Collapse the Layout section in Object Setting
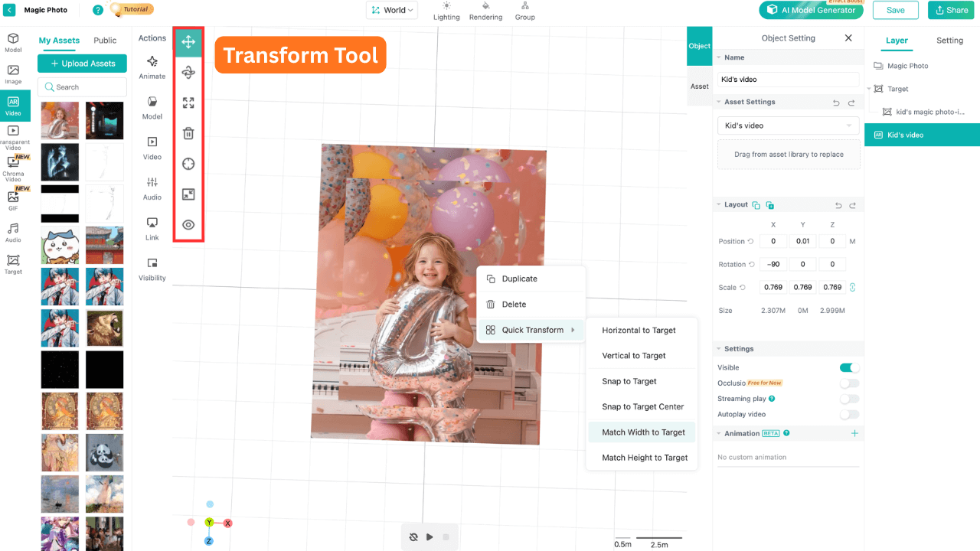Viewport: 980px width, 551px height. pyautogui.click(x=720, y=204)
